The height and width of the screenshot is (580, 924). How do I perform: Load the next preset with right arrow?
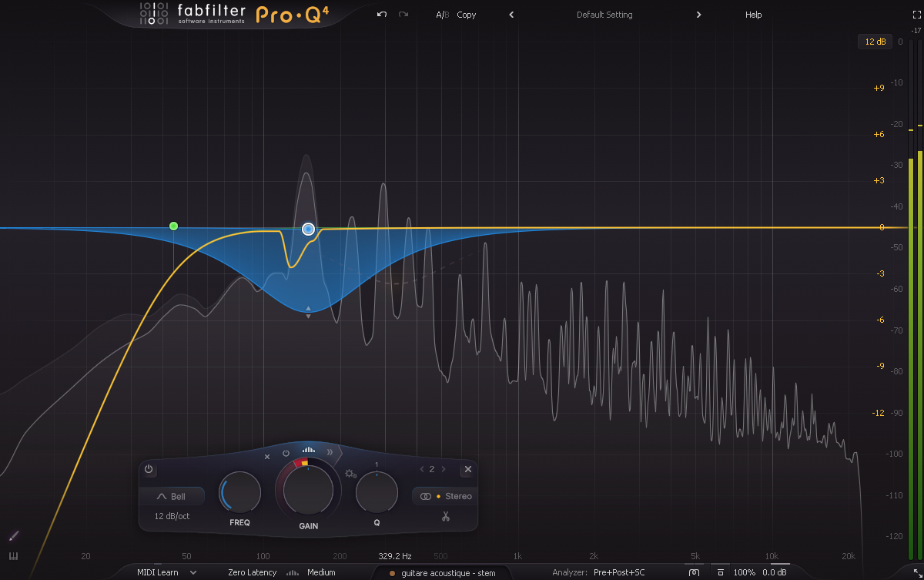[x=698, y=15]
